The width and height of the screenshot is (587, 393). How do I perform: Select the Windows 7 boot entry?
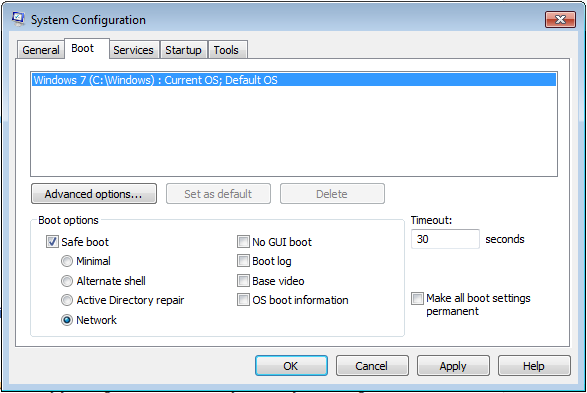(294, 80)
